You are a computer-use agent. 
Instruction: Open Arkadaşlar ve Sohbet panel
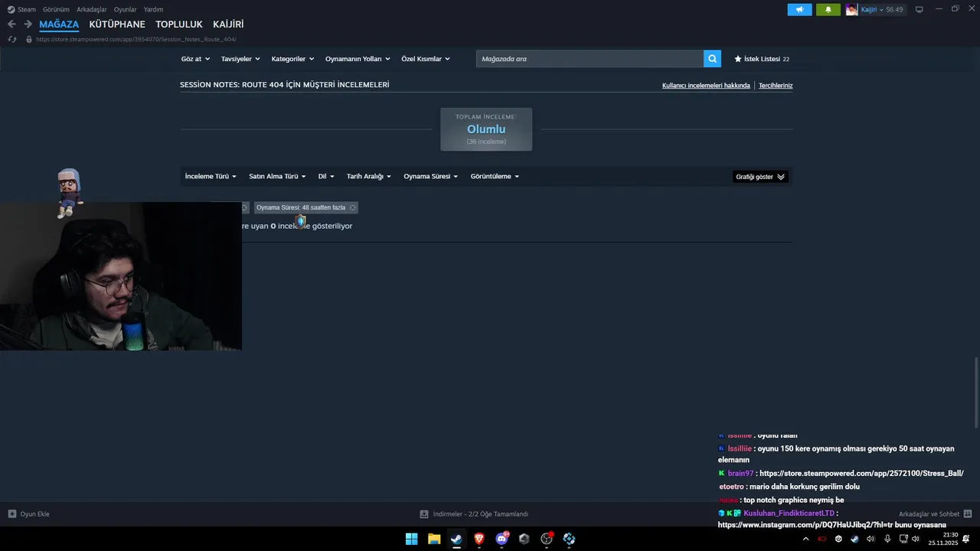pos(929,514)
